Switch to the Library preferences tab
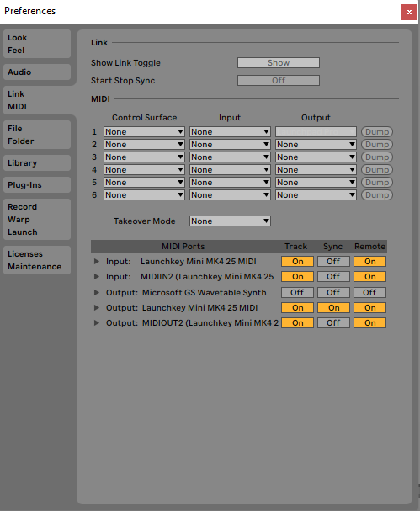 pos(37,163)
